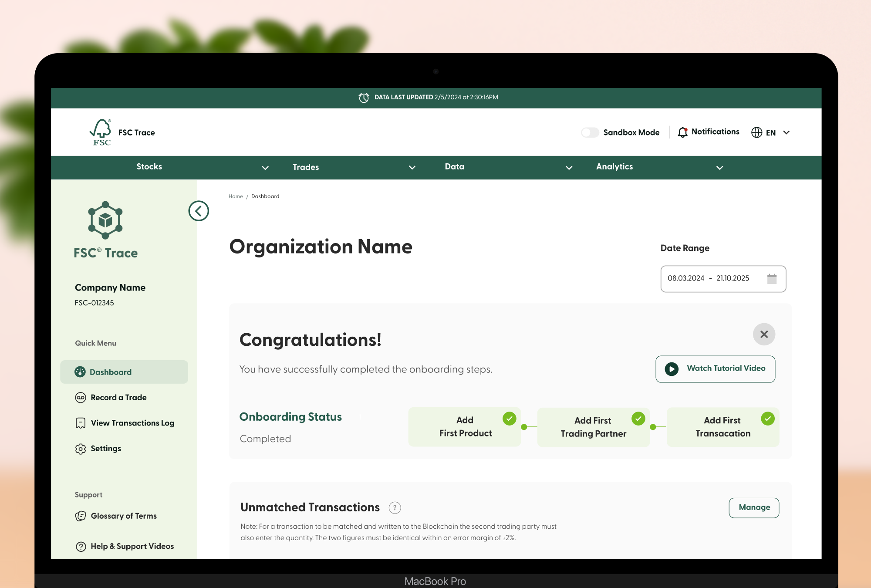Click the Record a Trade icon
The image size is (871, 588).
81,398
